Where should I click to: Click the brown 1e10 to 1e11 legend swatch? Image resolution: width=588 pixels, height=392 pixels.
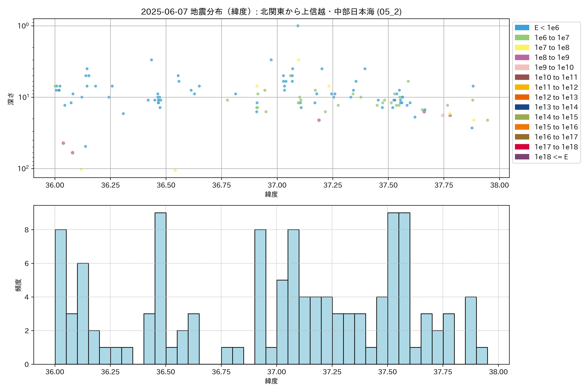522,77
